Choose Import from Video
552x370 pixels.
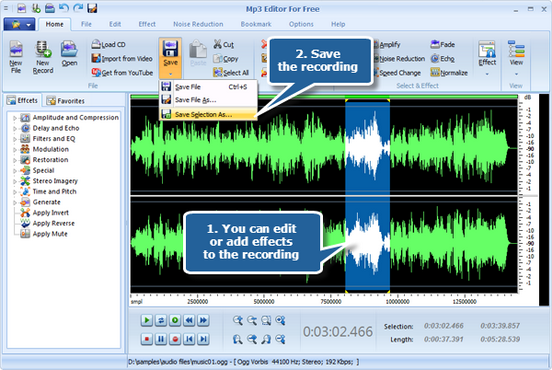(x=122, y=59)
